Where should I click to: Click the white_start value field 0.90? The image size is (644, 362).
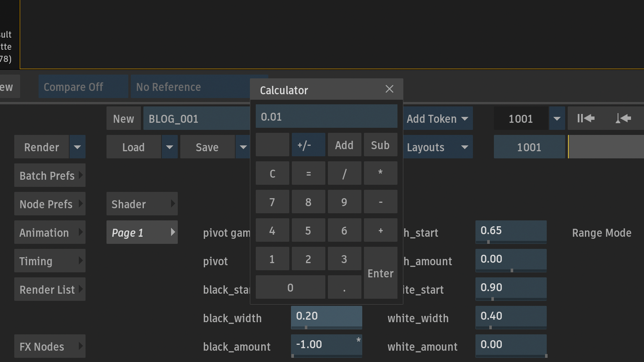click(x=511, y=289)
